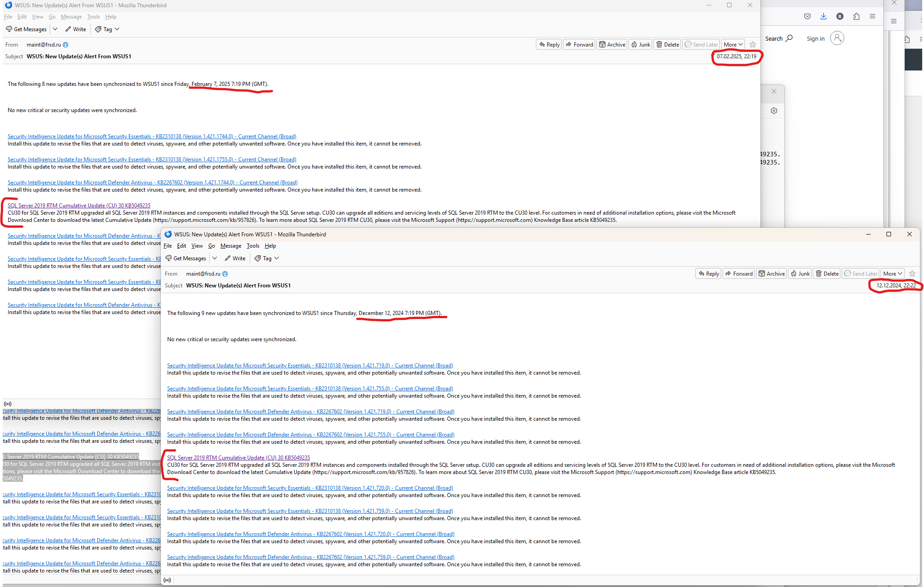The image size is (924, 587).
Task: Click Sign in on the browser page
Action: coord(816,38)
